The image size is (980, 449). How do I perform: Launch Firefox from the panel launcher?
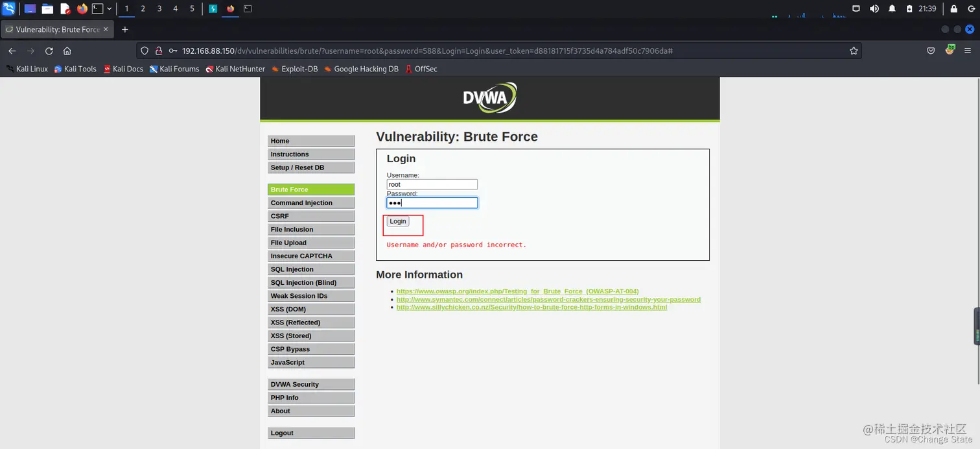[x=82, y=9]
